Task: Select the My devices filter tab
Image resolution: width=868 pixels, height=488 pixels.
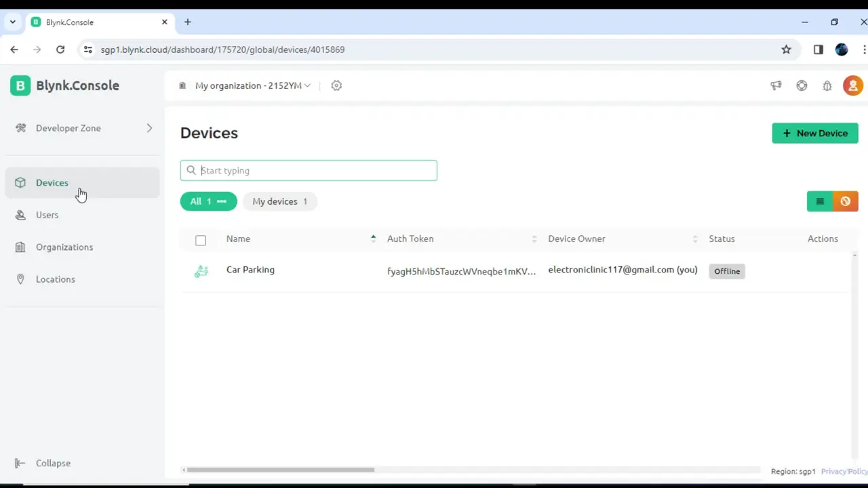Action: 280,201
